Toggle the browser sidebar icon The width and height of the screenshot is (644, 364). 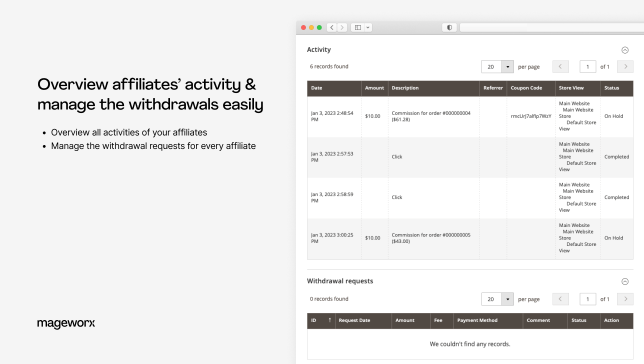(x=358, y=27)
